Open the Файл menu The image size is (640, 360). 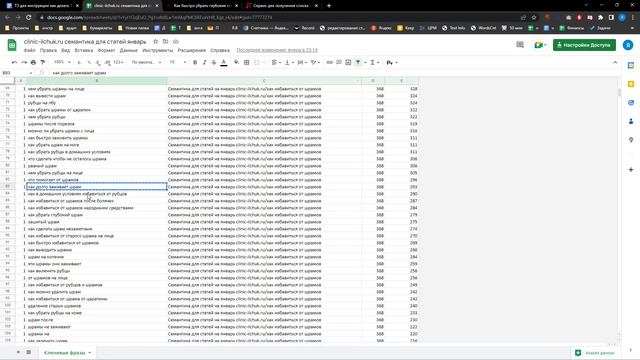point(29,50)
